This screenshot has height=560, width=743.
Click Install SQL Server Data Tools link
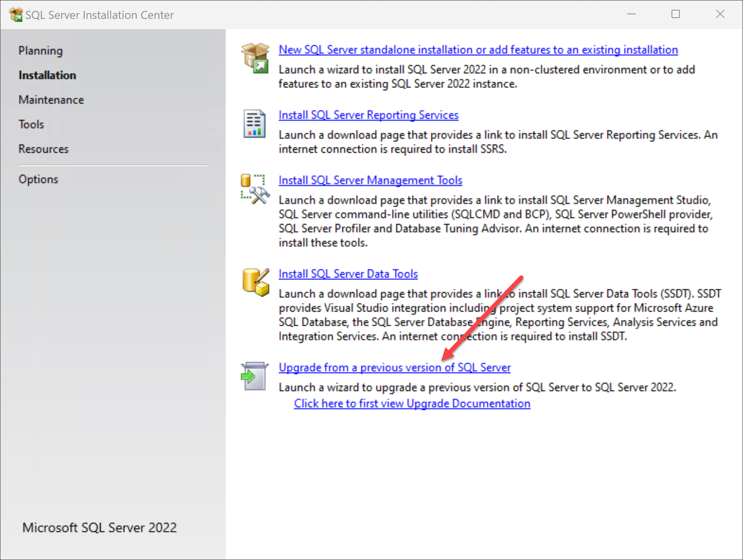[348, 274]
